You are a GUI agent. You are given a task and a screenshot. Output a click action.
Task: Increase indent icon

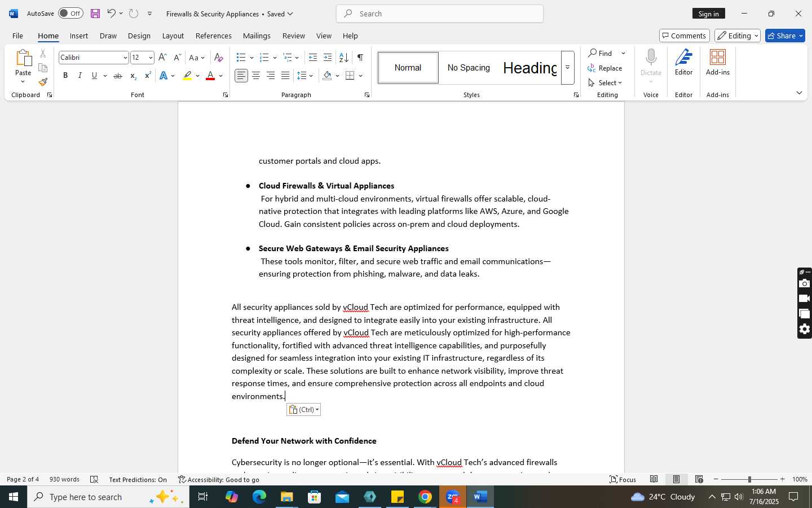click(328, 58)
